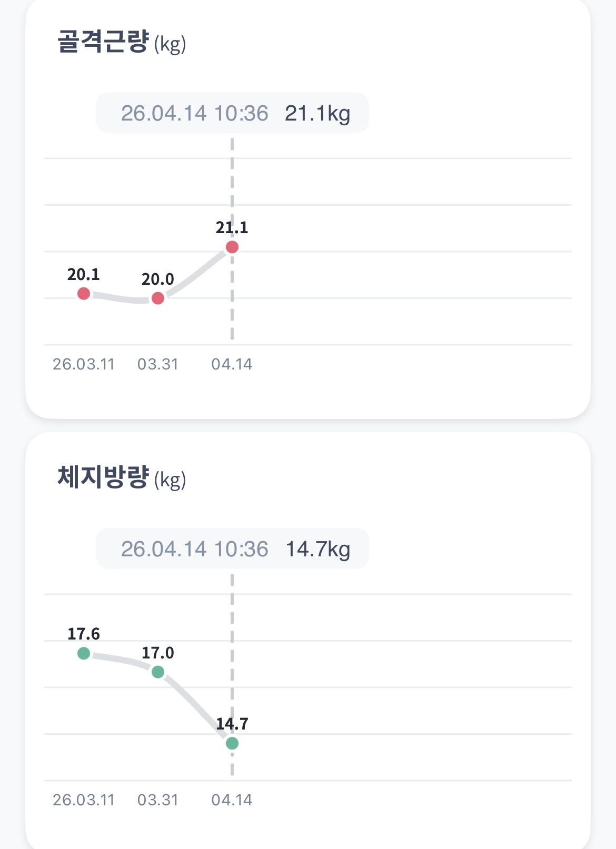This screenshot has height=849, width=616.
Task: Tap the 골격근량 (kg) chart title
Action: pyautogui.click(x=122, y=42)
